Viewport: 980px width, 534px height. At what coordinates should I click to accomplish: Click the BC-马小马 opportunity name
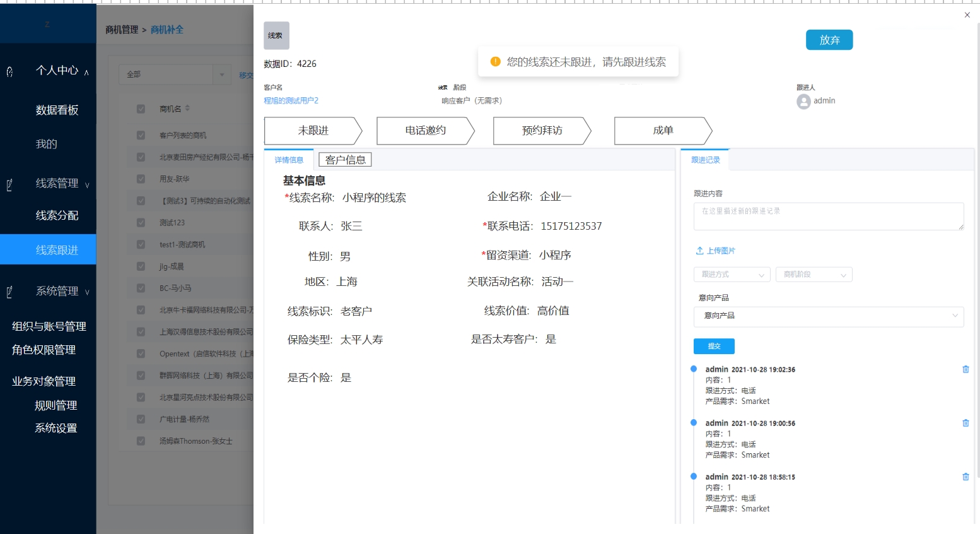pyautogui.click(x=175, y=288)
